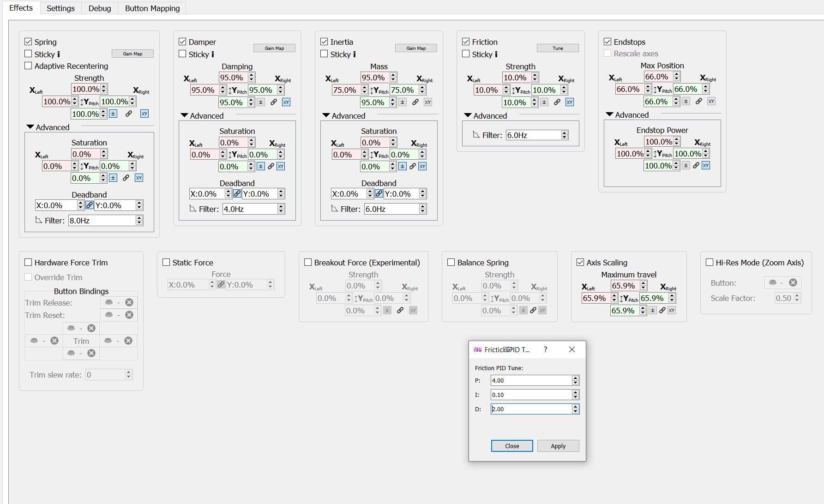The width and height of the screenshot is (824, 504).
Task: Click the Damper Filter 4.0Hz spin arrows
Action: click(281, 209)
